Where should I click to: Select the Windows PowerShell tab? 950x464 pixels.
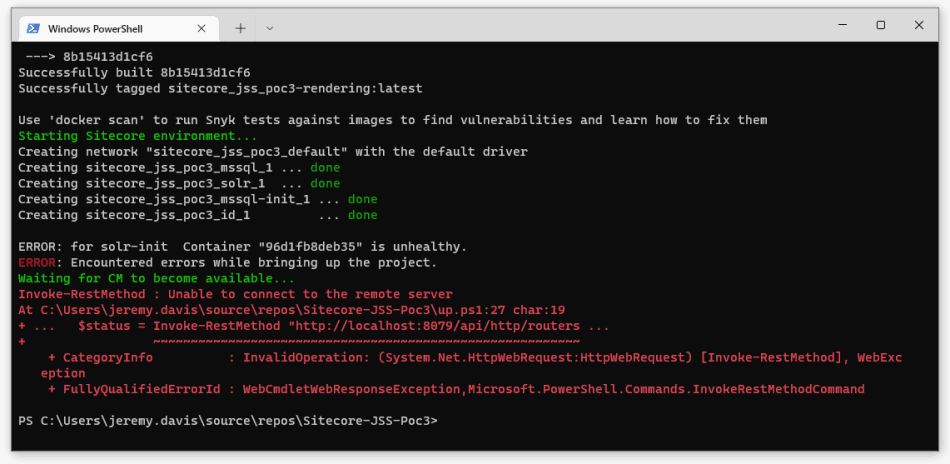click(119, 28)
